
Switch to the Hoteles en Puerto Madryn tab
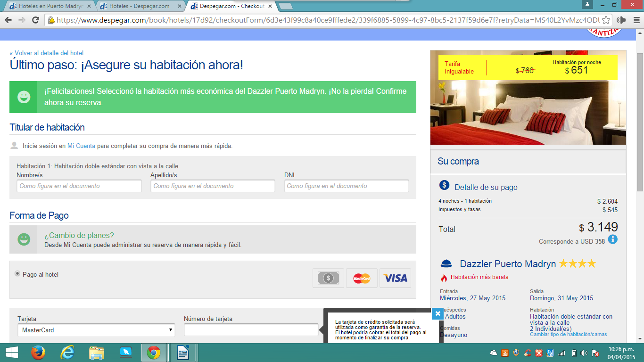(46, 6)
